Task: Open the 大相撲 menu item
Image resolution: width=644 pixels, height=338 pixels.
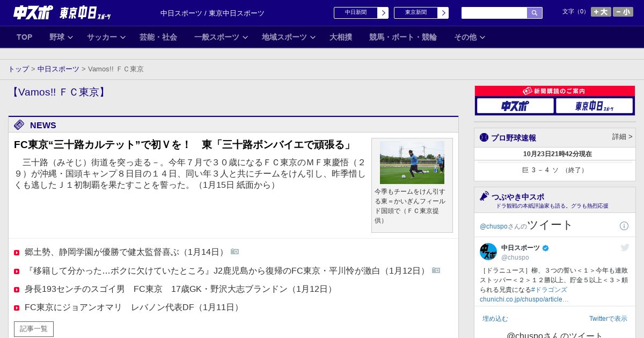Action: 341,37
